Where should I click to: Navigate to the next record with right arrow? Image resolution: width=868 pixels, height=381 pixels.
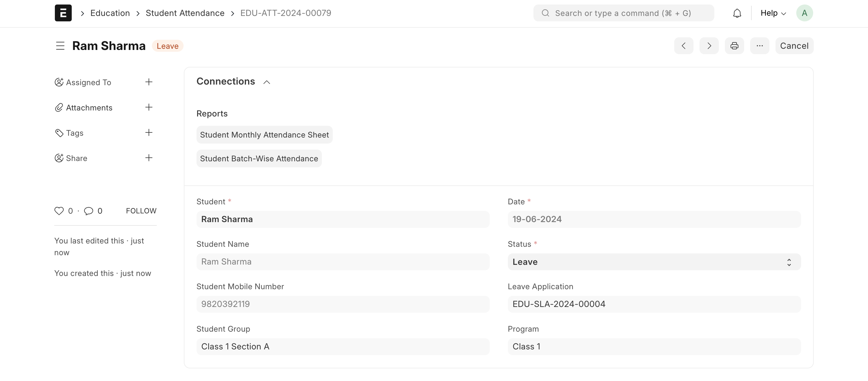coord(709,45)
